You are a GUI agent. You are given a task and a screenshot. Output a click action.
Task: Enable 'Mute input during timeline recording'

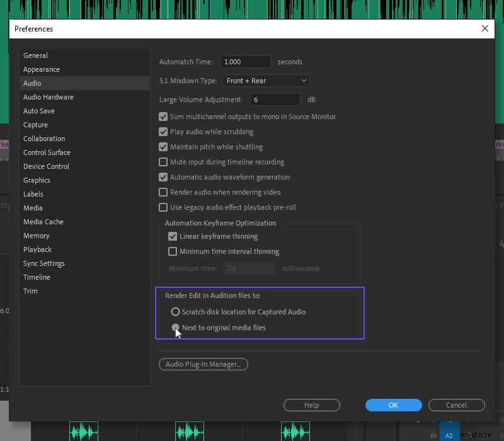point(163,162)
